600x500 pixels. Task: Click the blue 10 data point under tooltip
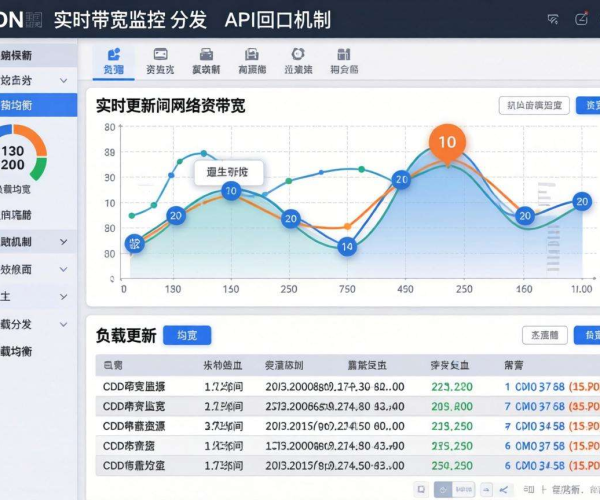231,191
